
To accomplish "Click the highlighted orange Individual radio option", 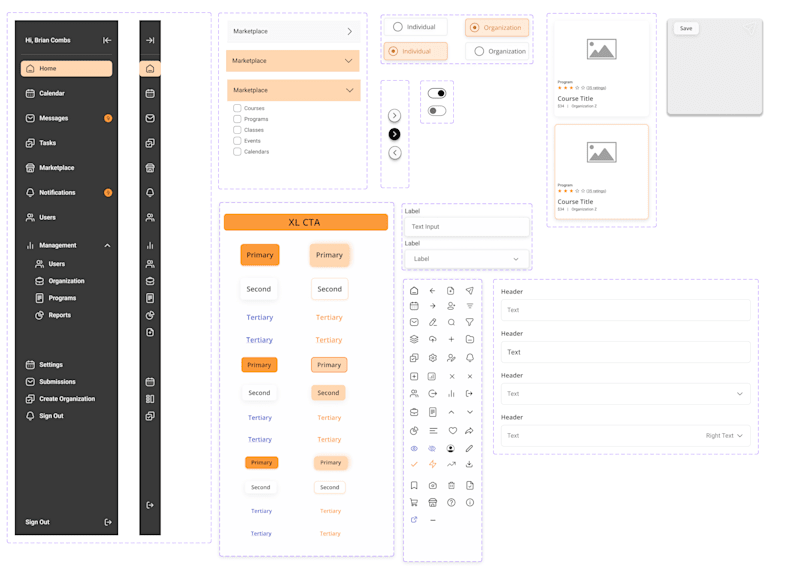I will pos(415,51).
